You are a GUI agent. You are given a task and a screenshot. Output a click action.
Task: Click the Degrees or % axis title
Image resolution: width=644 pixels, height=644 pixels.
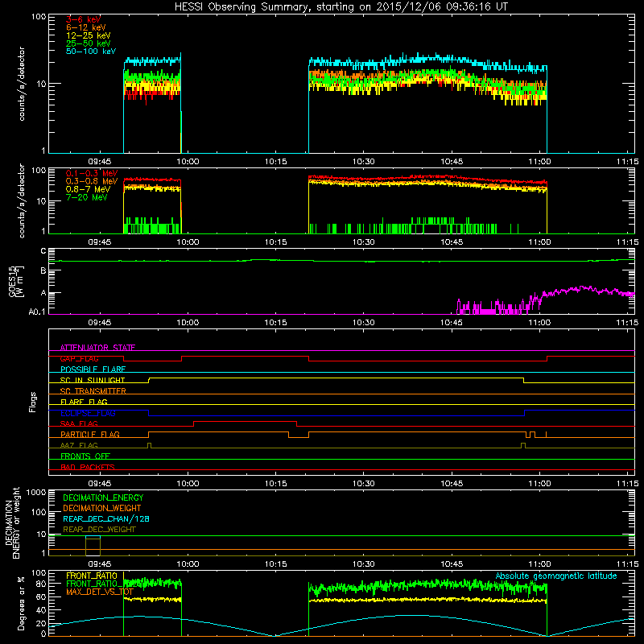pos(21,604)
